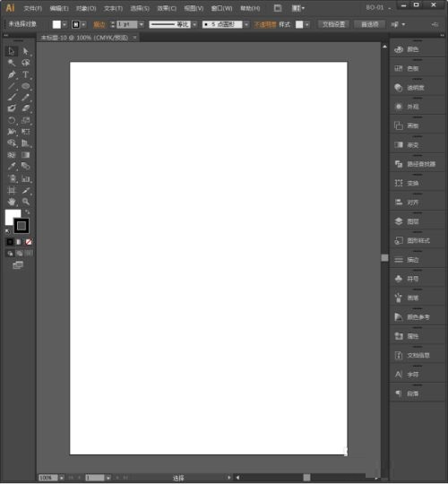Select the Type tool
448x484 pixels.
(26, 74)
